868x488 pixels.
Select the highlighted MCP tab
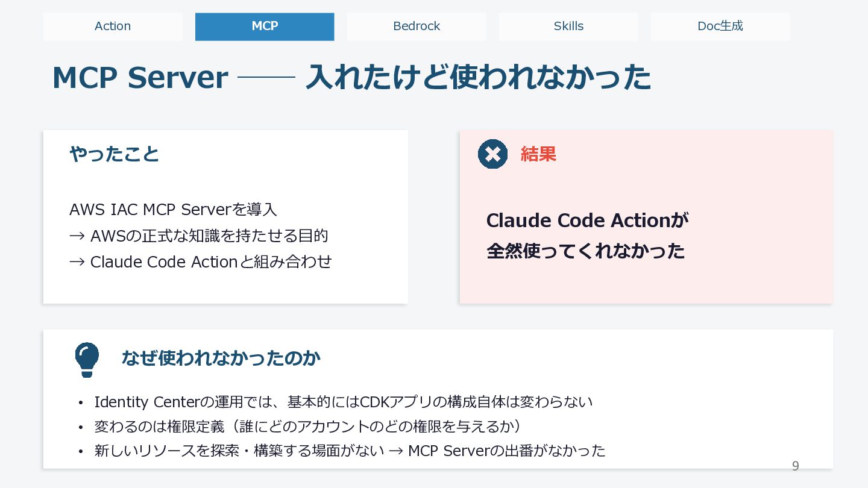pyautogui.click(x=265, y=27)
